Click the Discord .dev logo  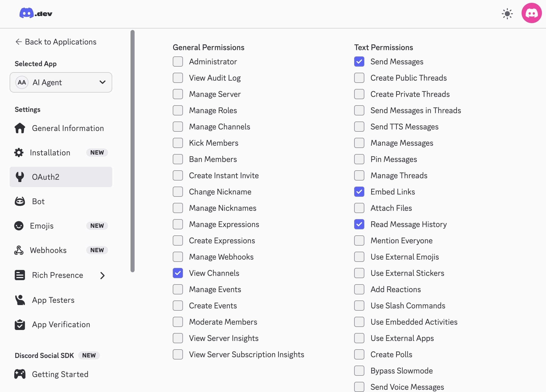pos(36,13)
